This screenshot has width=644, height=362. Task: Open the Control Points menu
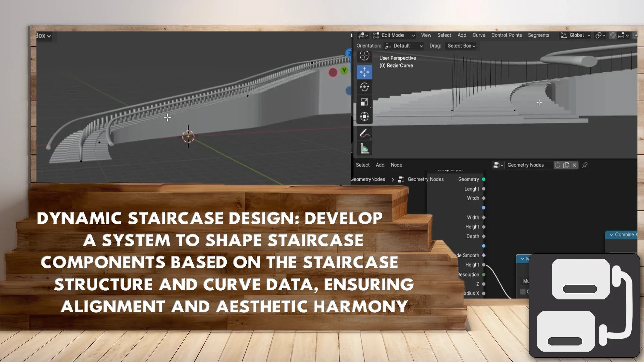point(506,35)
